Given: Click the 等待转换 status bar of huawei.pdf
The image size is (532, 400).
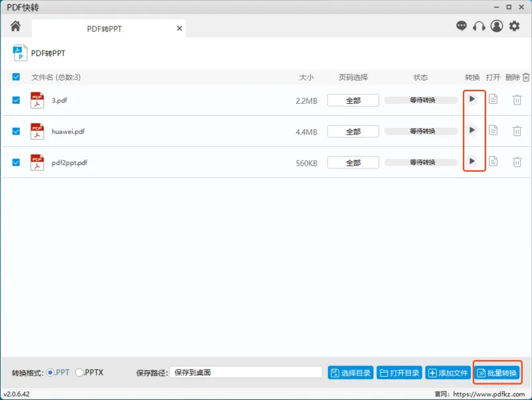Looking at the screenshot, I should (421, 131).
